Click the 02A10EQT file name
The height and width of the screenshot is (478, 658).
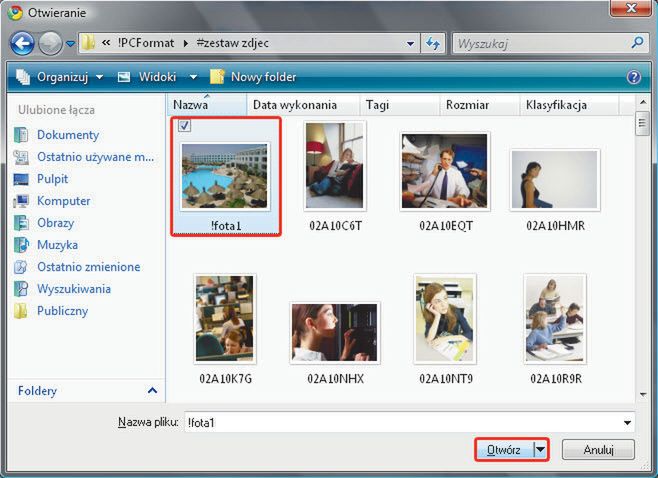click(445, 226)
